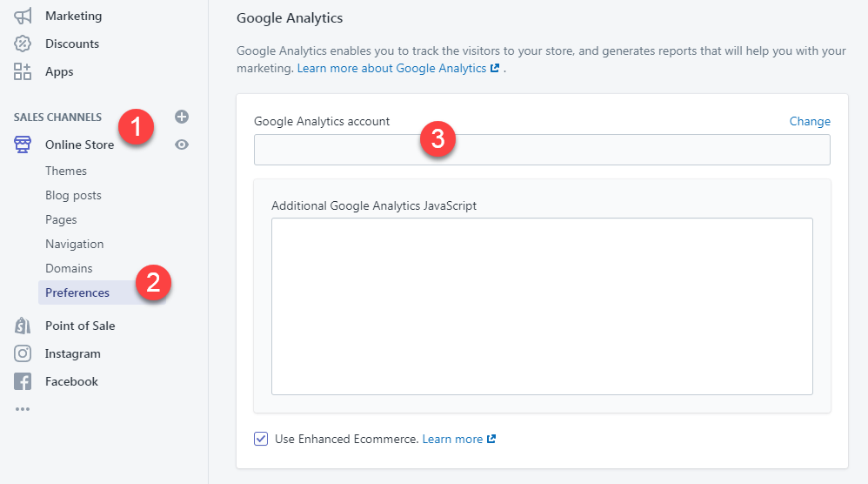
Task: Click Learn more beside Enhanced Ecommerce
Action: (x=452, y=439)
